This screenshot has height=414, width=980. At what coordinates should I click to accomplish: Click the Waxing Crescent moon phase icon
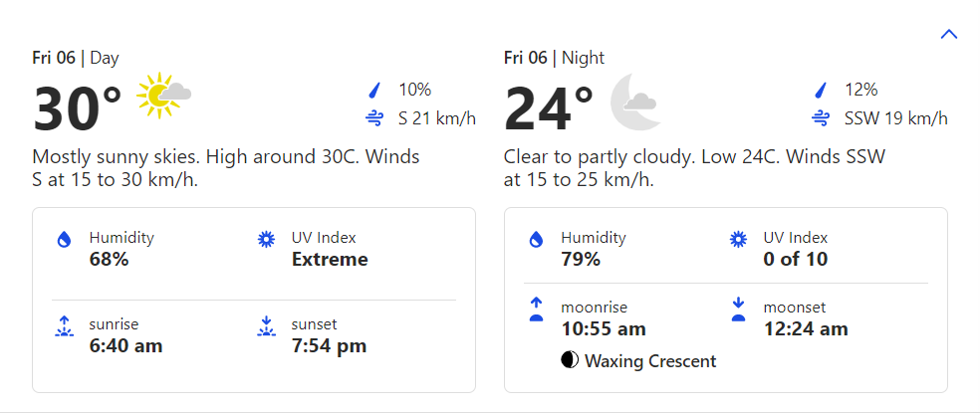pos(570,360)
